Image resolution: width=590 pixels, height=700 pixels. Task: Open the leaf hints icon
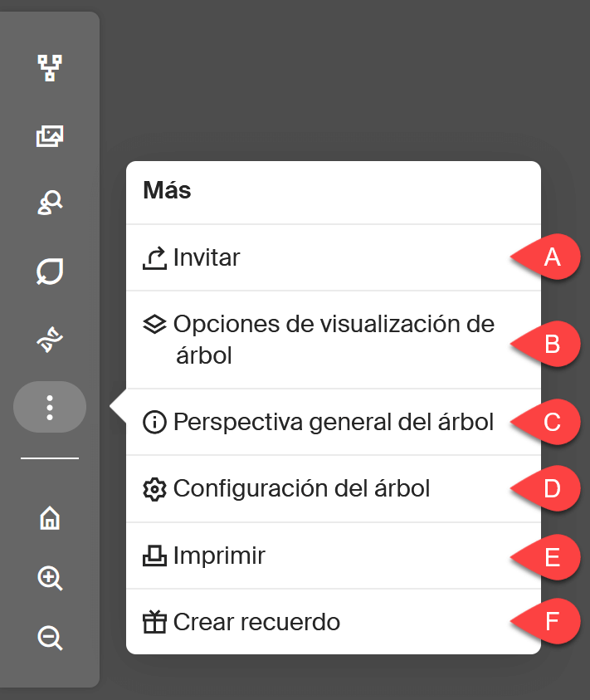click(50, 271)
